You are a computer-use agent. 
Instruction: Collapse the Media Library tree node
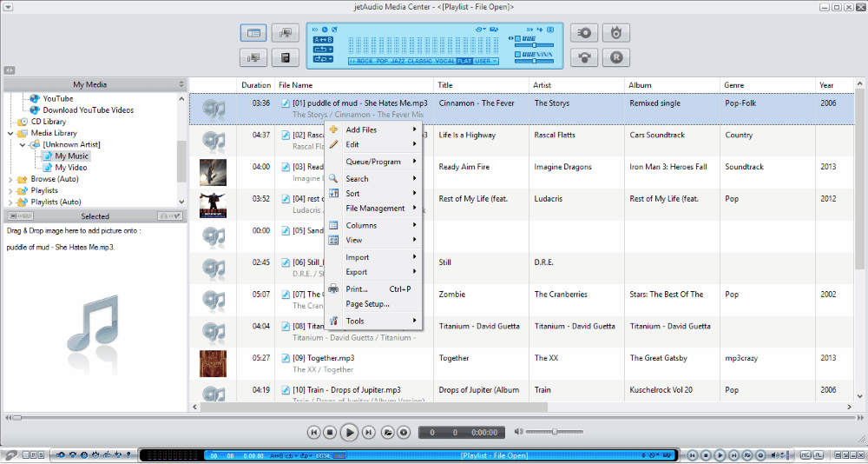tap(11, 133)
